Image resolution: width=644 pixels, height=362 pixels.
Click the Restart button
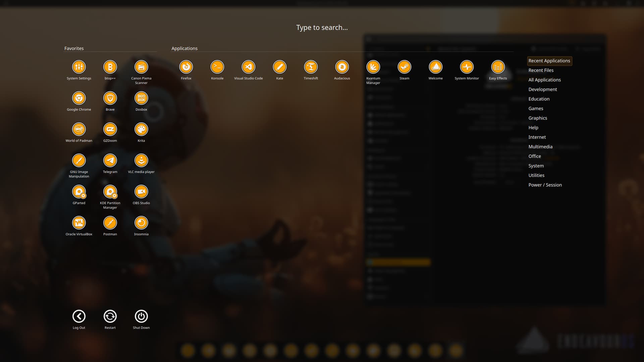coord(110,316)
